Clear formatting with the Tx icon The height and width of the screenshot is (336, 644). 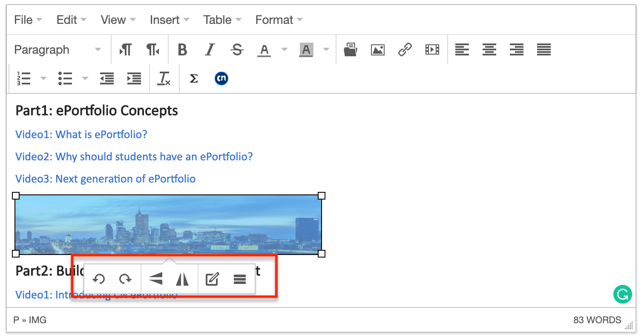click(x=164, y=78)
